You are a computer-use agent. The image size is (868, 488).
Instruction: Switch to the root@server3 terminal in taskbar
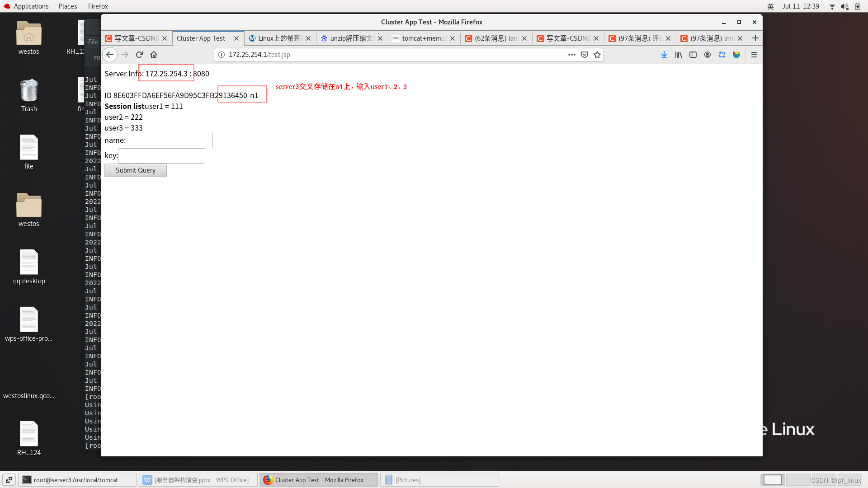pos(77,480)
